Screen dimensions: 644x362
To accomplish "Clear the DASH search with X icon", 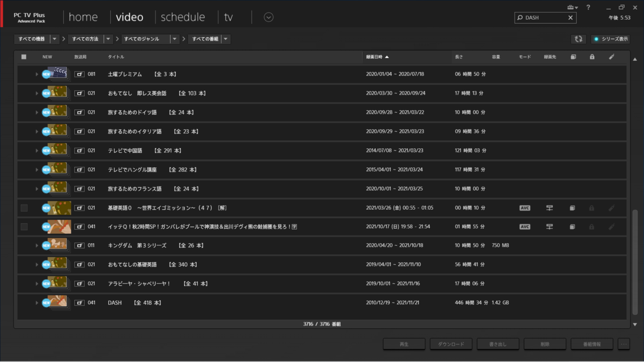I will click(x=570, y=18).
